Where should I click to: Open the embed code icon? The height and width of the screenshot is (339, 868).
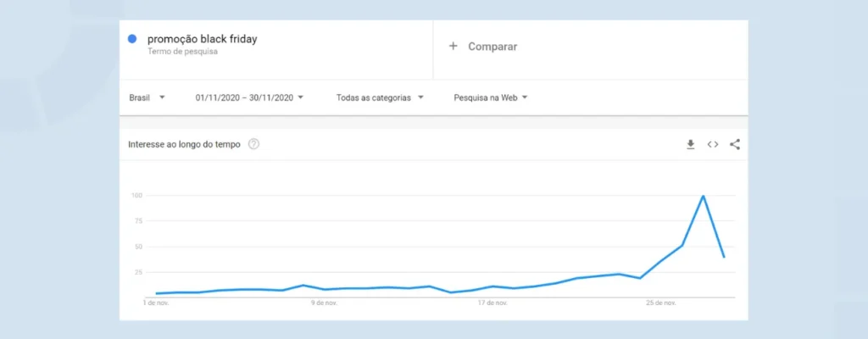(x=712, y=145)
